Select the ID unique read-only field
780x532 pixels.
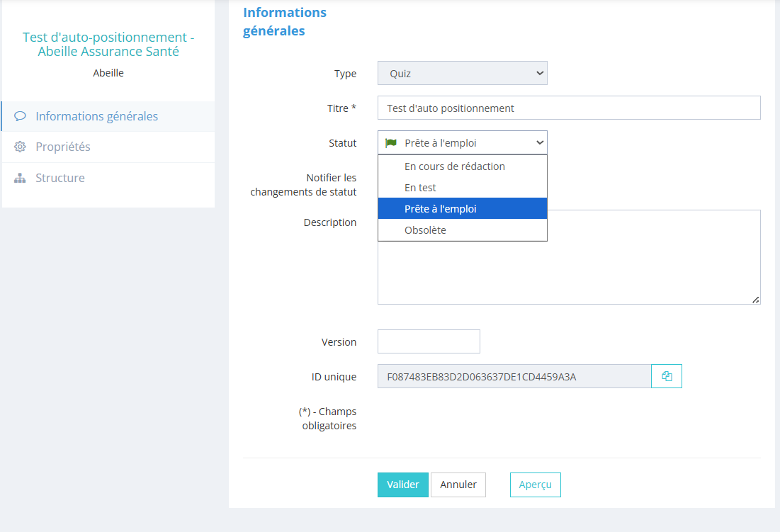514,376
